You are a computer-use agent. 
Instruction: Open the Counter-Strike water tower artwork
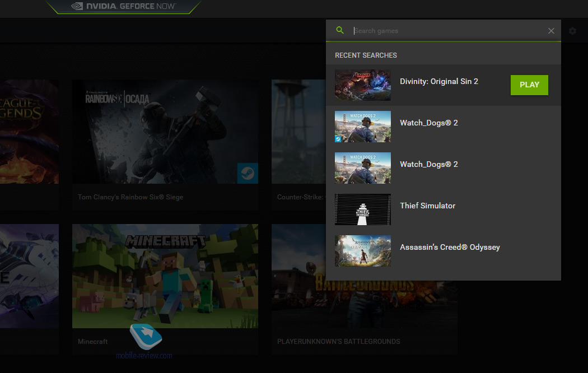[298, 132]
